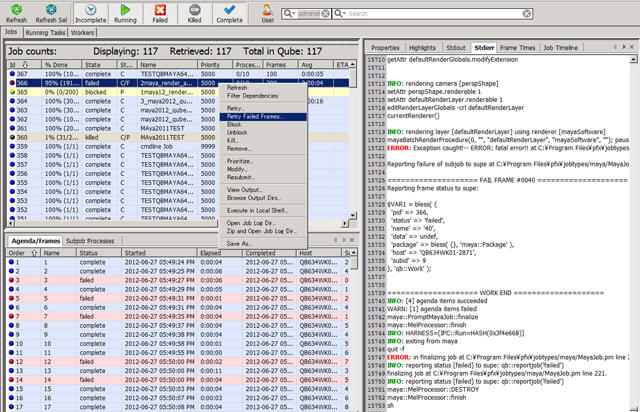This screenshot has width=640, height=412.
Task: Sort jobs by the Frames column header
Action: coord(281,65)
